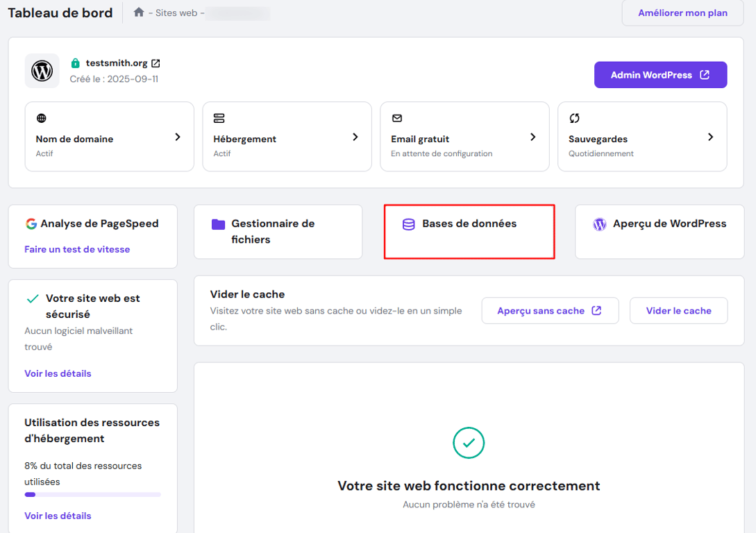
Task: Expand the Sauvegardes card chevron
Action: click(709, 137)
